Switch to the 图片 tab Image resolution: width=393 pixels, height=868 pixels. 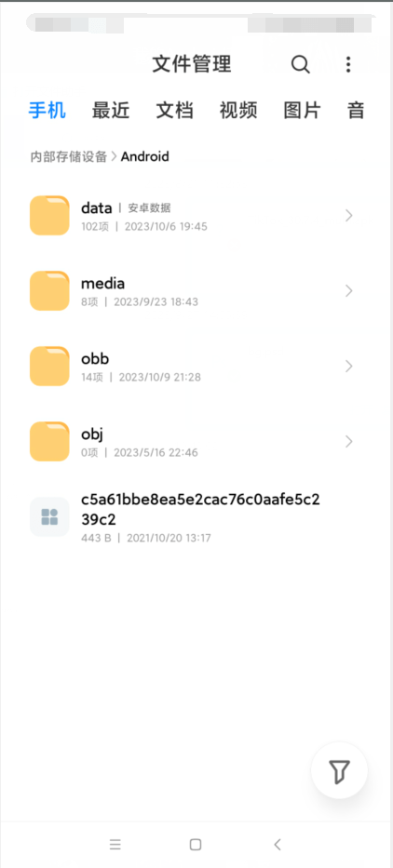point(302,110)
